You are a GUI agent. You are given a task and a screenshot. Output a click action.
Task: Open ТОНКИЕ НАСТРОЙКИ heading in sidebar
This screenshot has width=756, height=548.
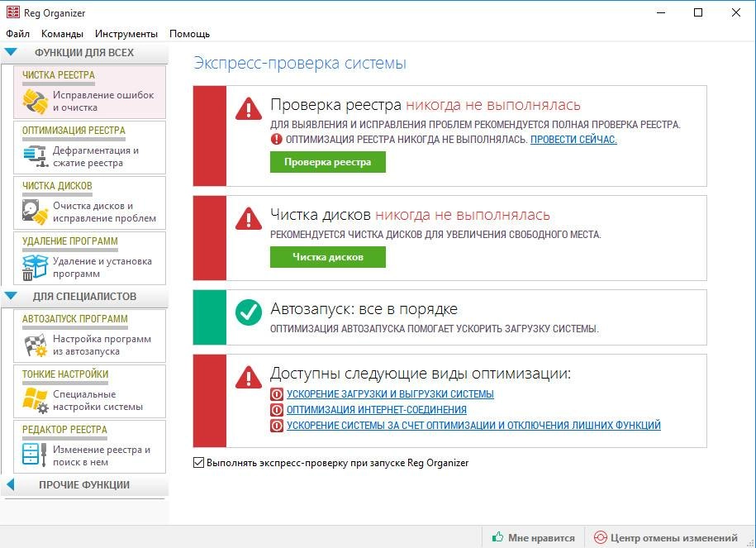click(x=65, y=374)
